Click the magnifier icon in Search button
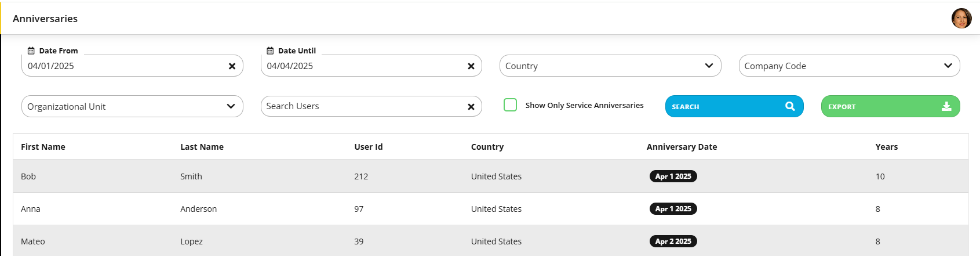The image size is (980, 256). coord(790,106)
